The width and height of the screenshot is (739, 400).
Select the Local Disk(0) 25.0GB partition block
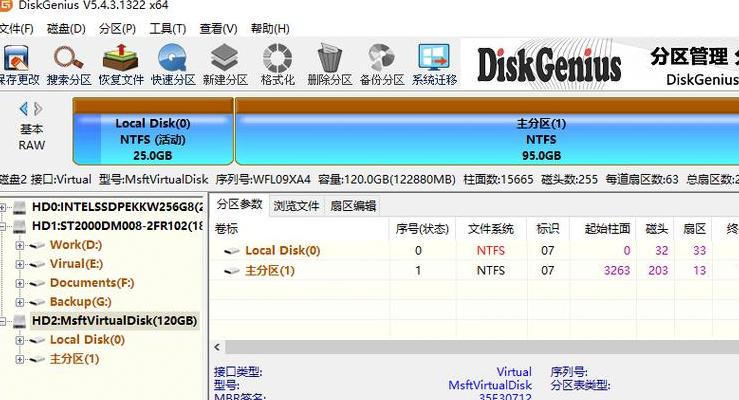153,131
